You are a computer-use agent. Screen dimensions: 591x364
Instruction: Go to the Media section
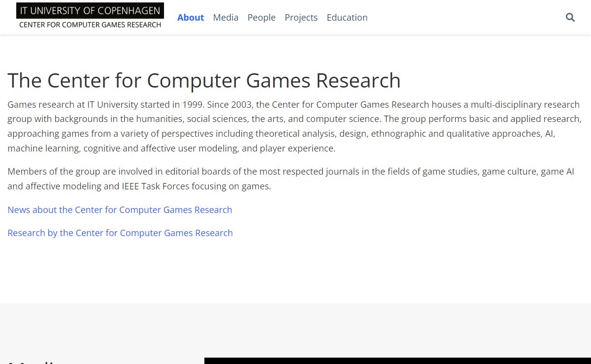(x=226, y=17)
